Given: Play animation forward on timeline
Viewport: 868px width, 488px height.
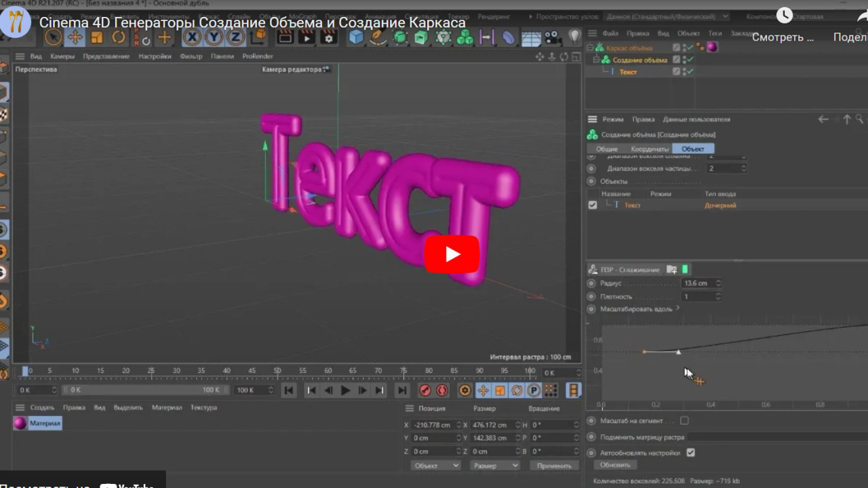Looking at the screenshot, I should (x=345, y=390).
